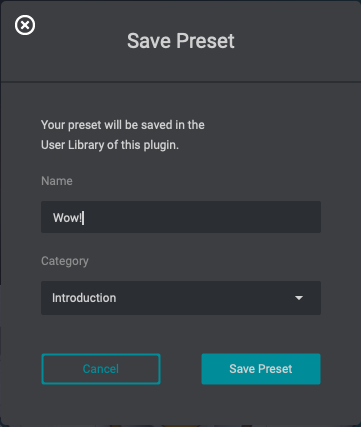The image size is (361, 427).
Task: Click the Name field label
Action: pyautogui.click(x=57, y=181)
